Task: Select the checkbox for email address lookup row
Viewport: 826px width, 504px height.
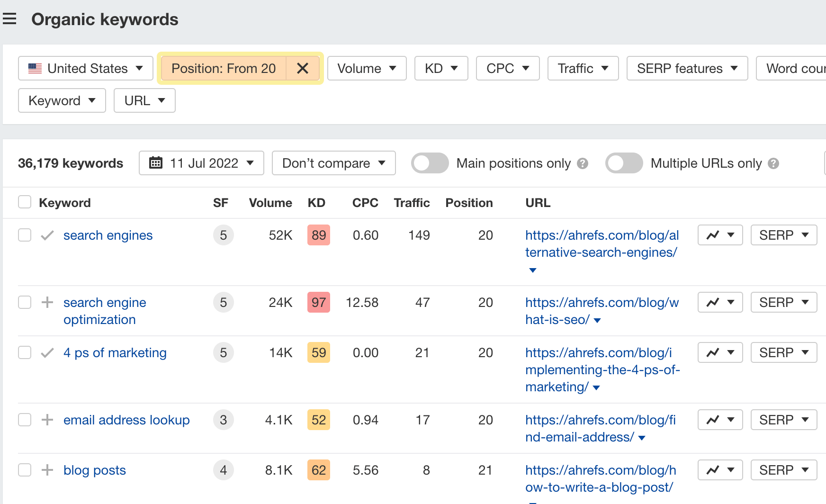Action: (24, 420)
